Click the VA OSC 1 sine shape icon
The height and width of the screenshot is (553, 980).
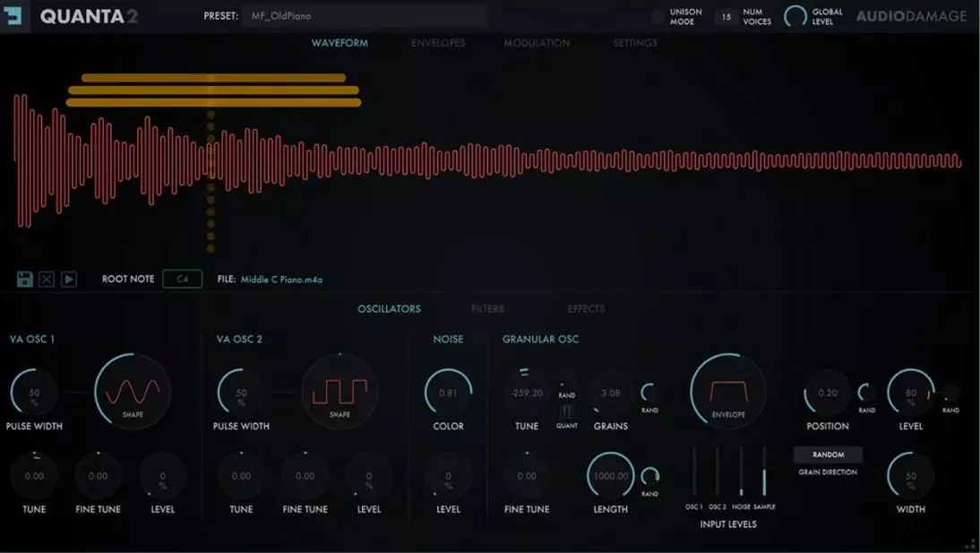[x=133, y=392]
